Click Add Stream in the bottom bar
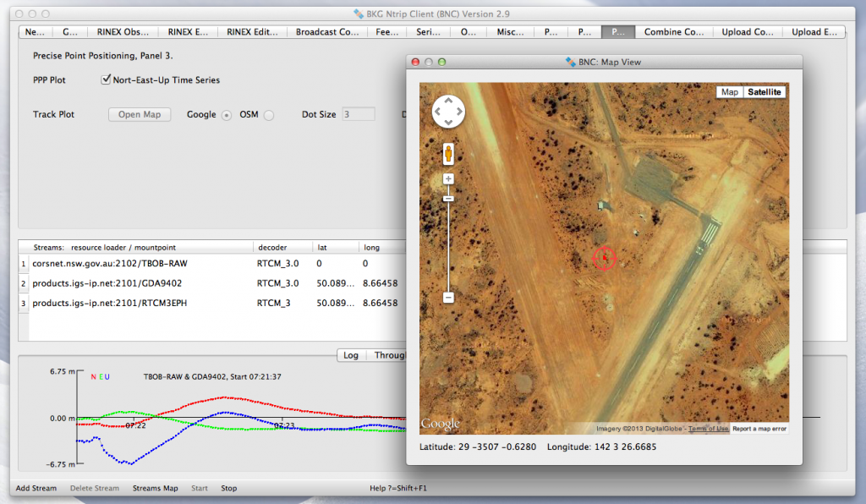The width and height of the screenshot is (866, 504). click(36, 488)
